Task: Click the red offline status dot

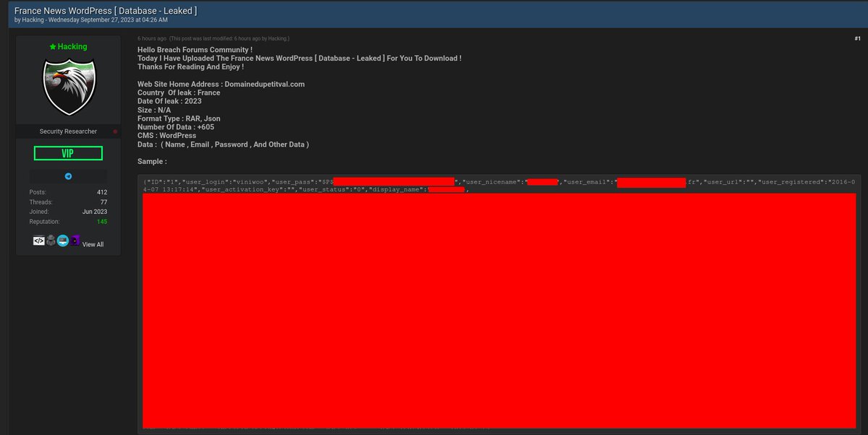Action: (115, 132)
